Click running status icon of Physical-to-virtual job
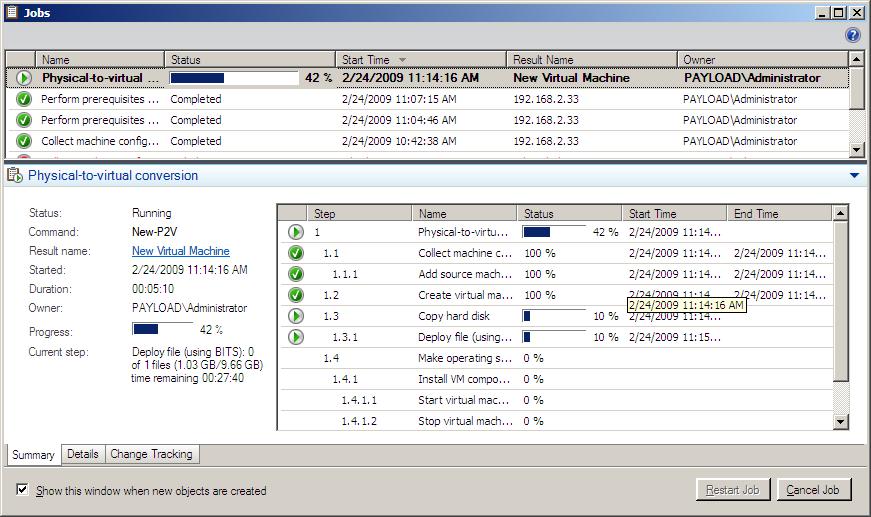Viewport: 871px width, 517px height. point(25,78)
